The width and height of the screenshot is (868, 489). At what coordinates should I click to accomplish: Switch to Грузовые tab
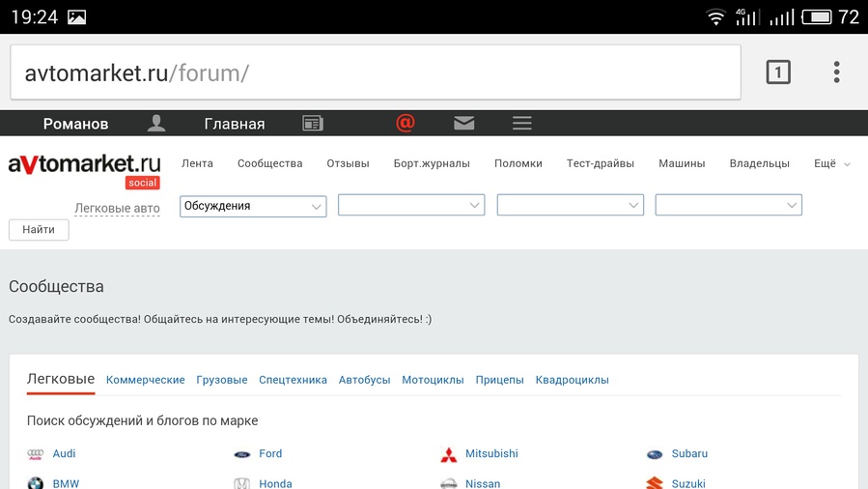point(222,380)
